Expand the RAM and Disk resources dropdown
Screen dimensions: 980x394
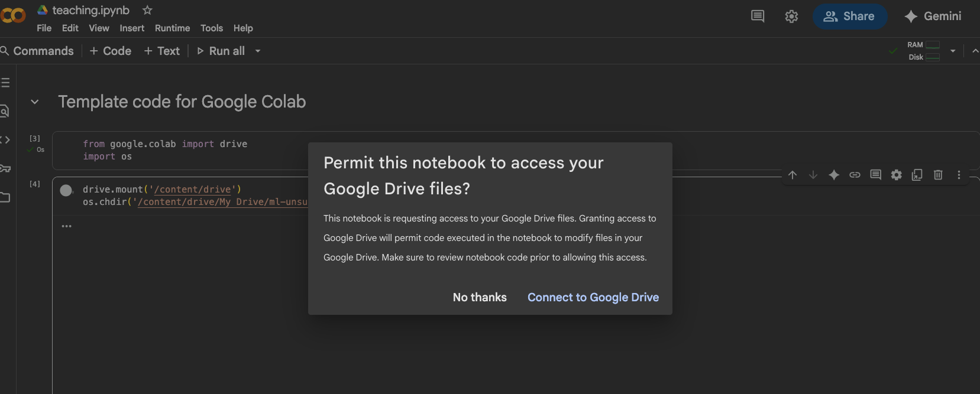click(x=953, y=51)
